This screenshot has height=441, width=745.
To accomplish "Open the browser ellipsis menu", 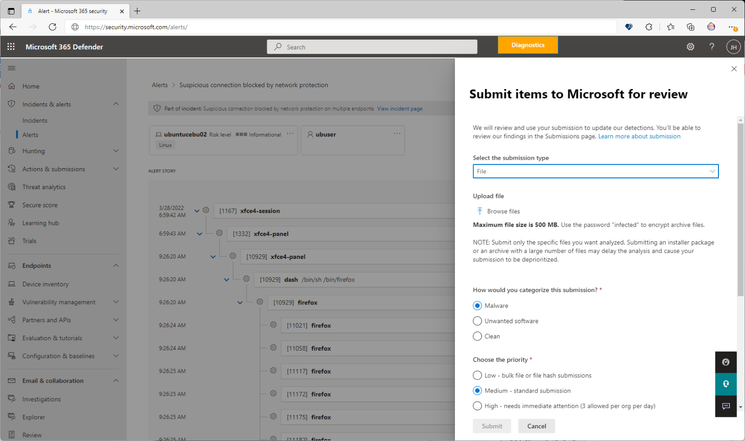I will [x=733, y=27].
